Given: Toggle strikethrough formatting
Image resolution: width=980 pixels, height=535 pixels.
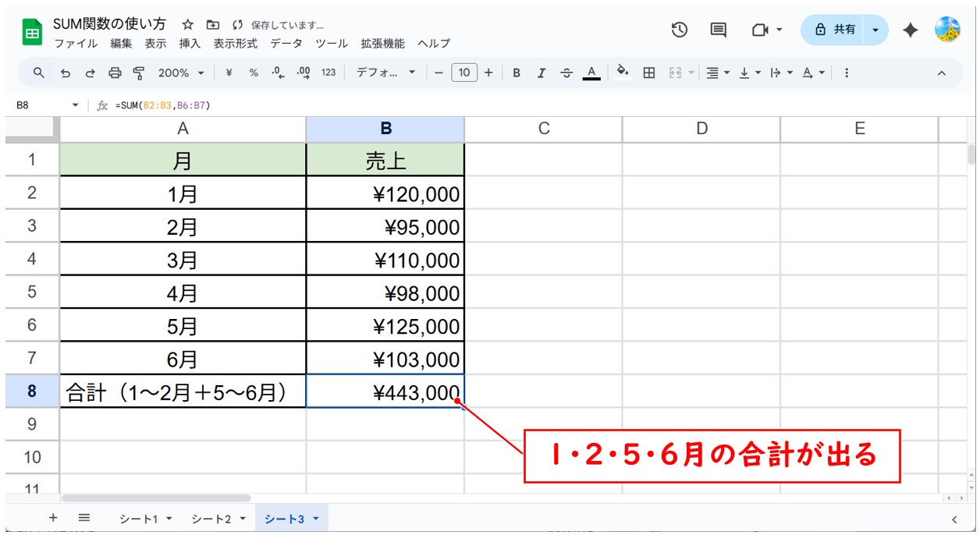Looking at the screenshot, I should pyautogui.click(x=566, y=73).
